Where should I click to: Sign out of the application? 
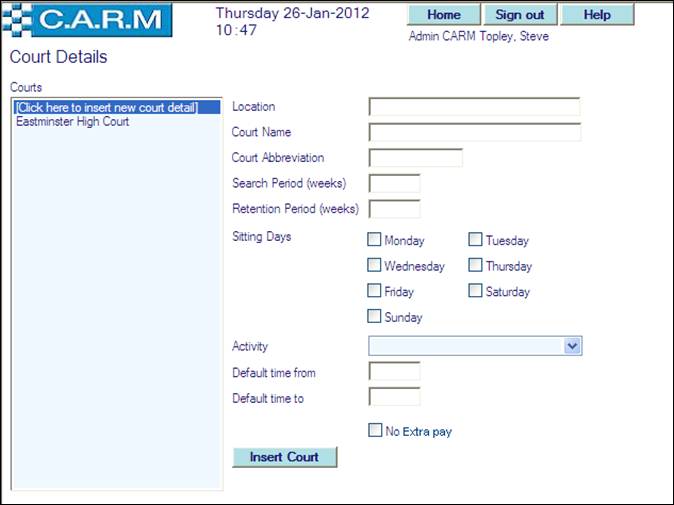click(520, 15)
